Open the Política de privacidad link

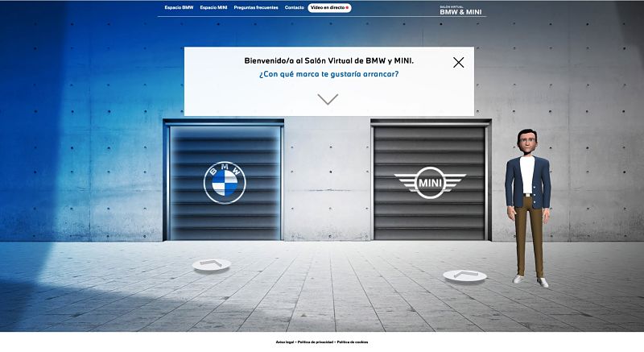[x=316, y=342]
